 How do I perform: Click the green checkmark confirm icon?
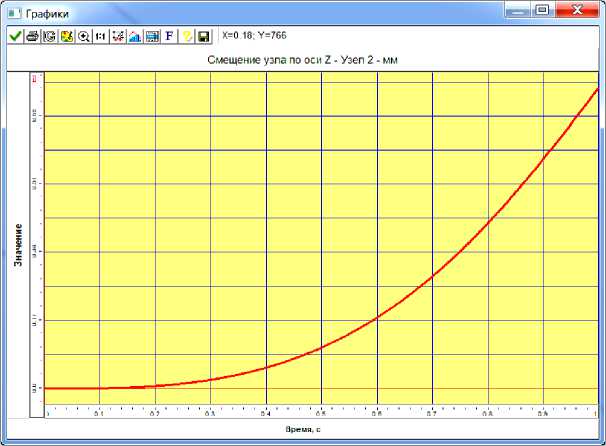tap(16, 36)
